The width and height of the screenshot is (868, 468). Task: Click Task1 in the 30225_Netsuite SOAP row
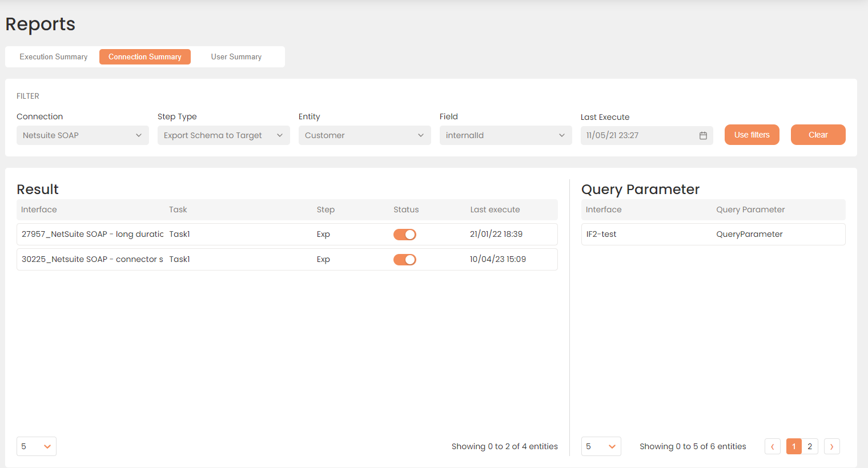click(x=179, y=259)
